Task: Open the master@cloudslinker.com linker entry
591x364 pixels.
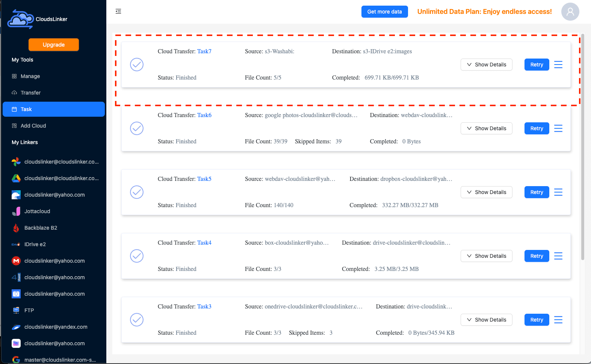Action: (54, 360)
